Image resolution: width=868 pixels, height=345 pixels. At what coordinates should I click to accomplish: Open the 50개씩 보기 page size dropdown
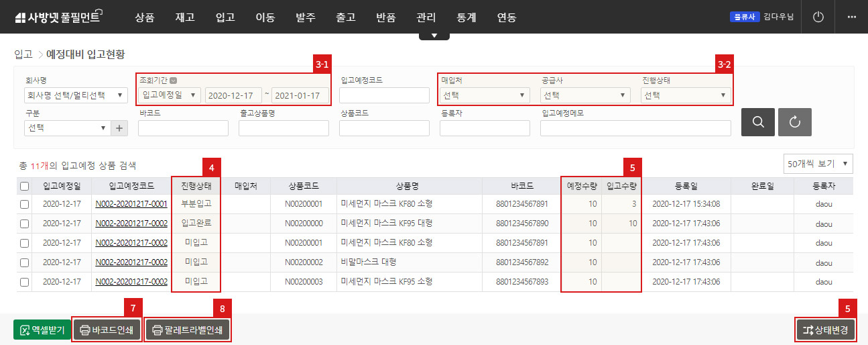tap(818, 163)
